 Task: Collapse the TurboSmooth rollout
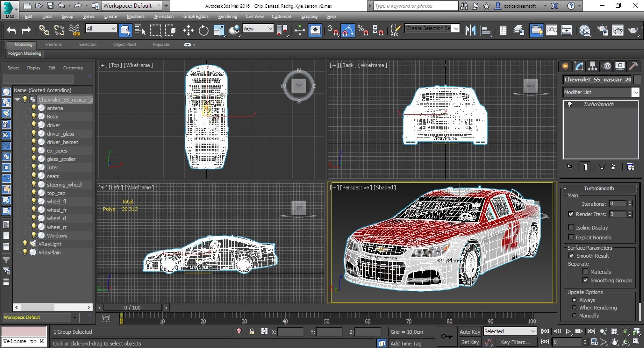pos(565,188)
